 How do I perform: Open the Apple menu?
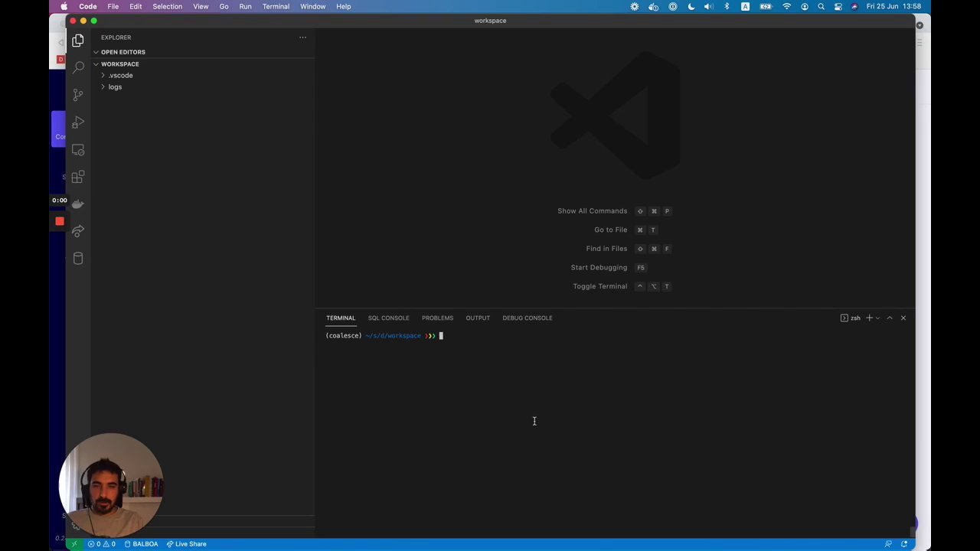[63, 7]
